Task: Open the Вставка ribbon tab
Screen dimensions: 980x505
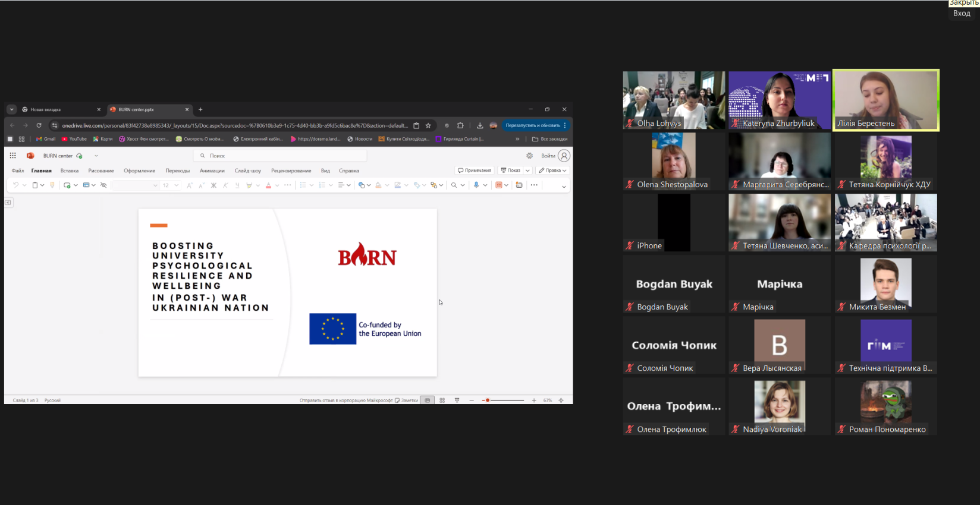Action: pos(70,171)
